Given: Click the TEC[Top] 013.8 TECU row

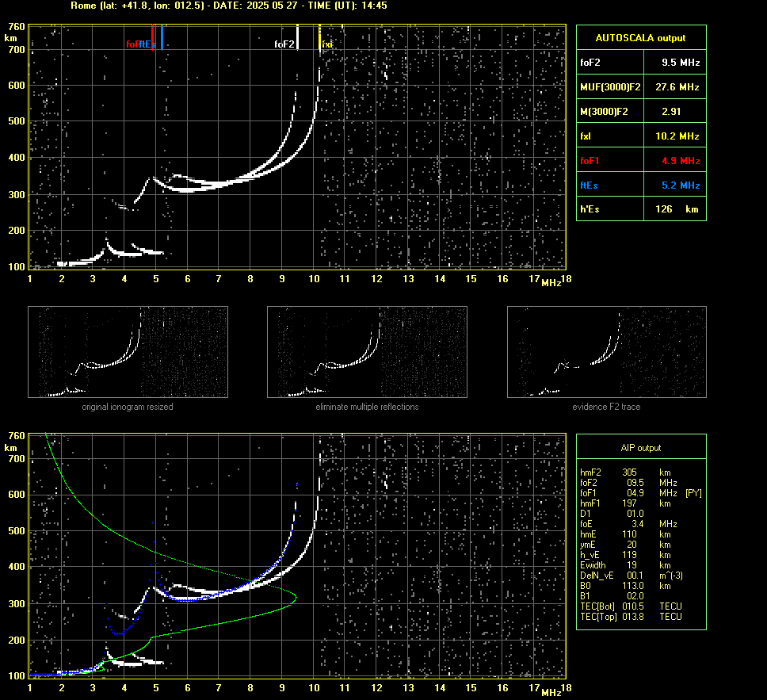Looking at the screenshot, I should tap(631, 616).
